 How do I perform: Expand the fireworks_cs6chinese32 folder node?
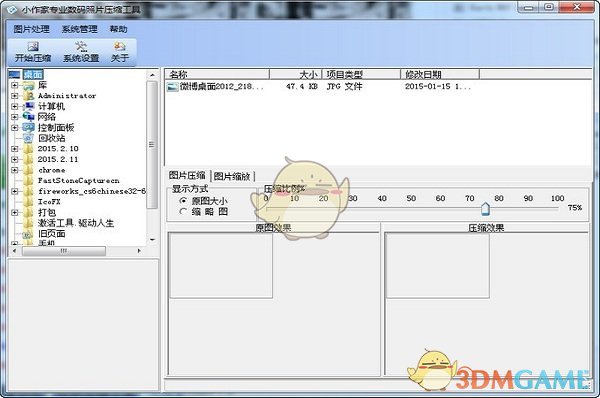[15, 191]
